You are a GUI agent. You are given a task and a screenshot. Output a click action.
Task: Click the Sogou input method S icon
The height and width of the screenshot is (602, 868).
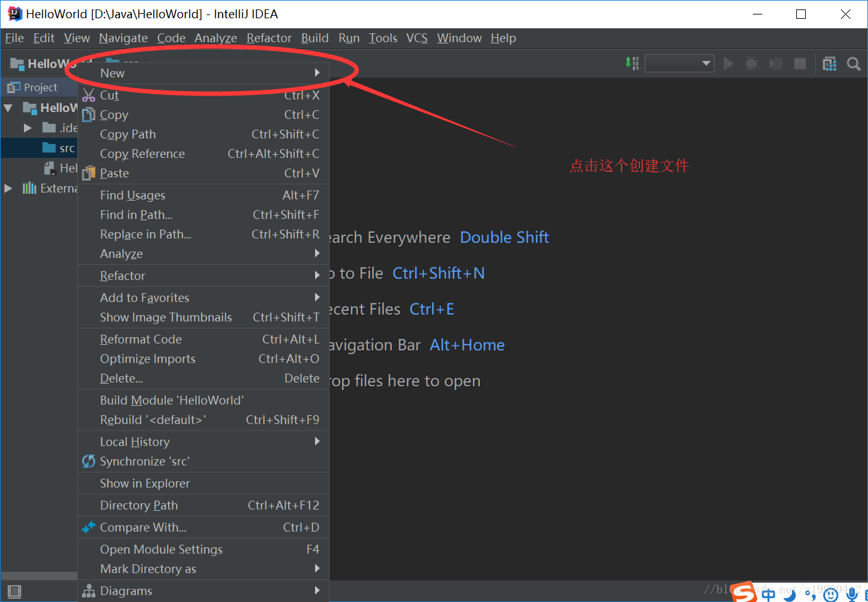pos(744,592)
